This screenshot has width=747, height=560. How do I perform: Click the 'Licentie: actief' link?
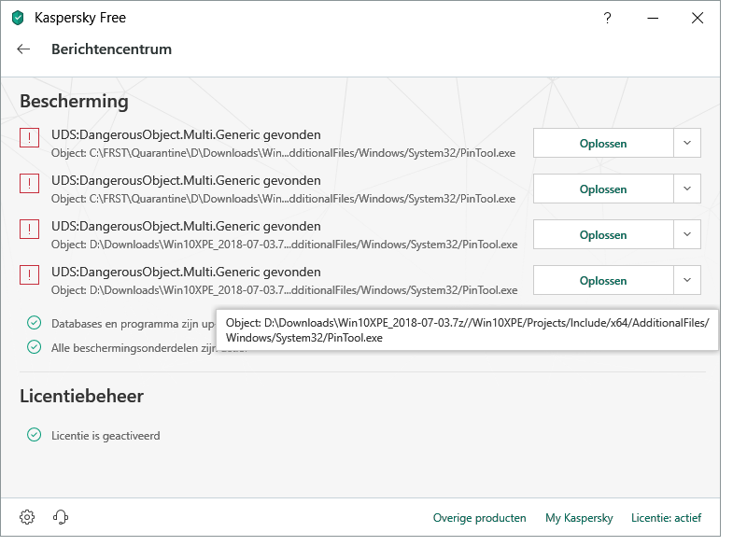click(666, 518)
